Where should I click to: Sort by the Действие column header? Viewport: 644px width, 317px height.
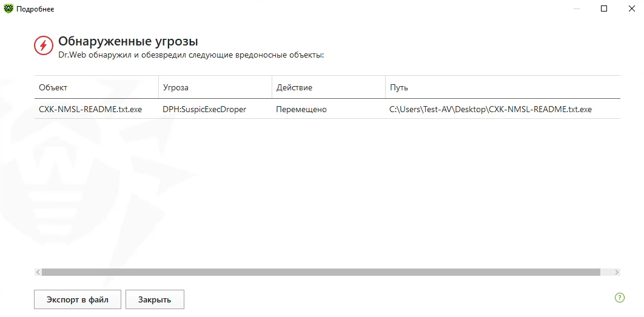329,87
